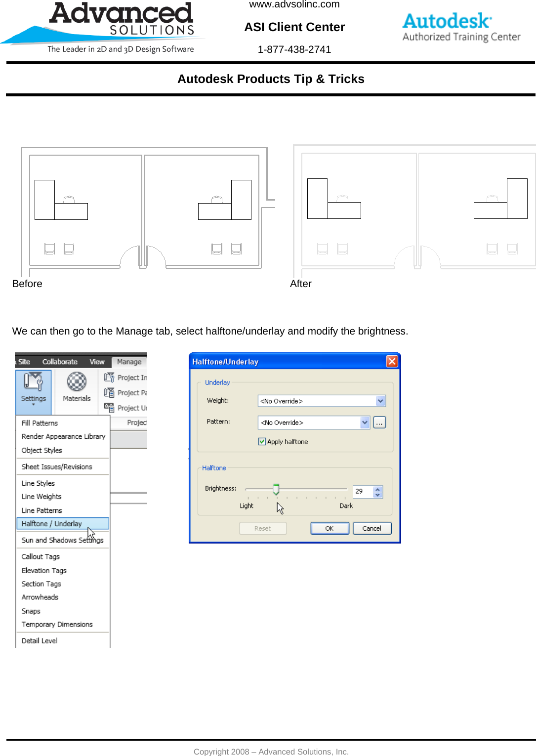Switch to the Site tab
Image resolution: width=536 pixels, height=756 pixels.
click(24, 362)
